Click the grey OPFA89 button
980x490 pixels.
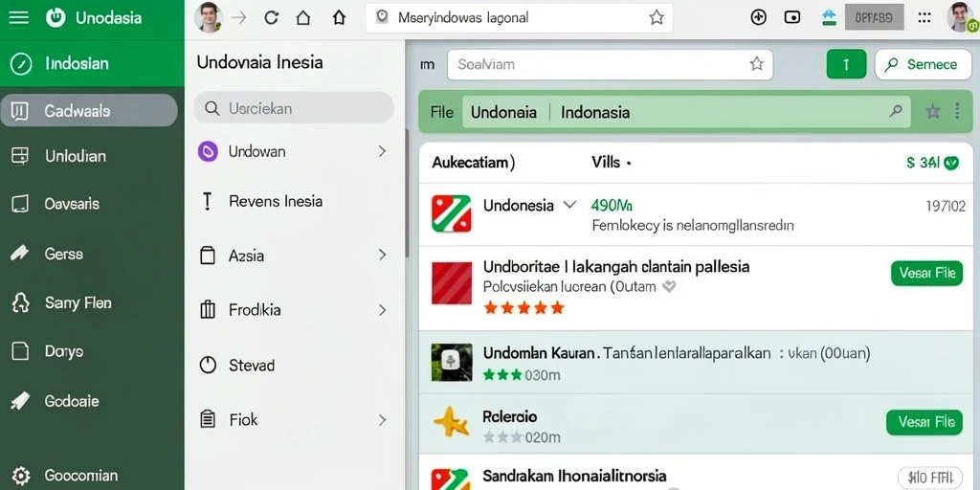tap(874, 18)
